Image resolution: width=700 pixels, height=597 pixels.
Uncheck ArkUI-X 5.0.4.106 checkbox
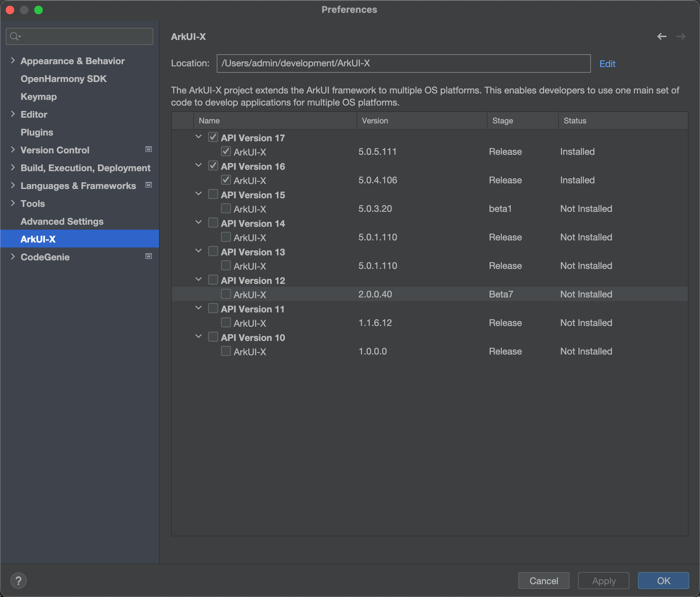coord(226,180)
